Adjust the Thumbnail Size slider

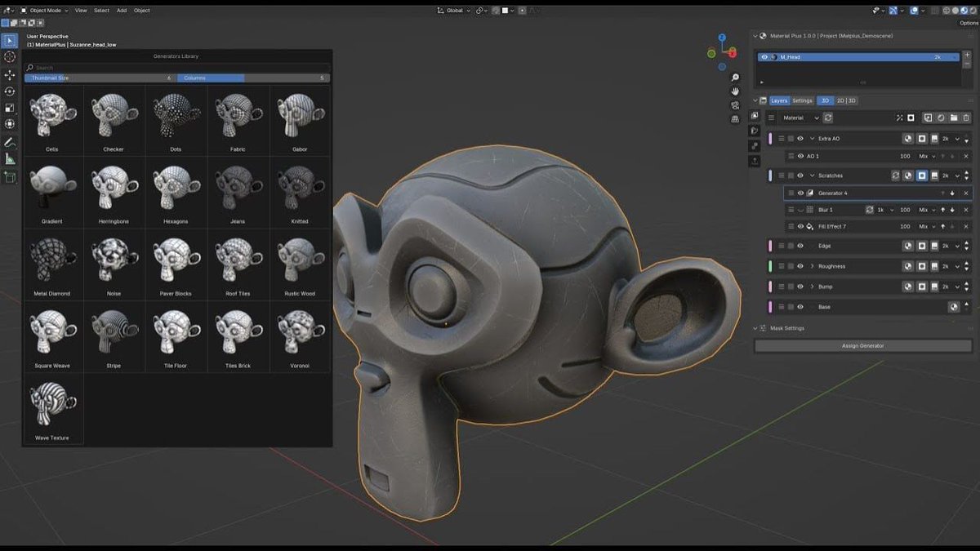(99, 78)
